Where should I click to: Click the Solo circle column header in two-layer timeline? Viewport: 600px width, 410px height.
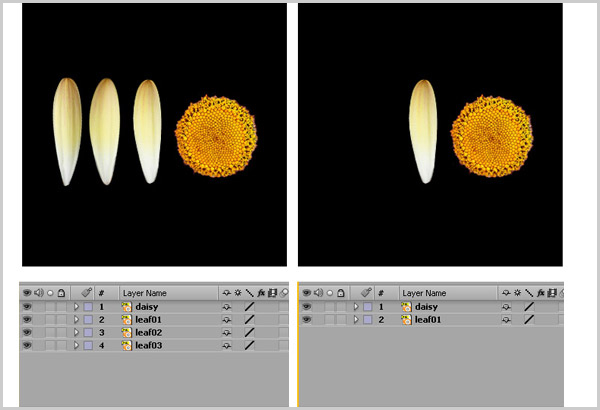pyautogui.click(x=330, y=293)
